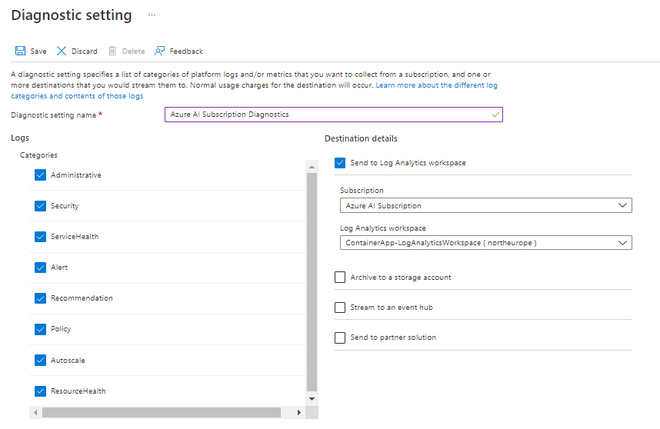Viewport: 660px width, 429px height.
Task: Click the Save disk icon
Action: click(x=19, y=51)
